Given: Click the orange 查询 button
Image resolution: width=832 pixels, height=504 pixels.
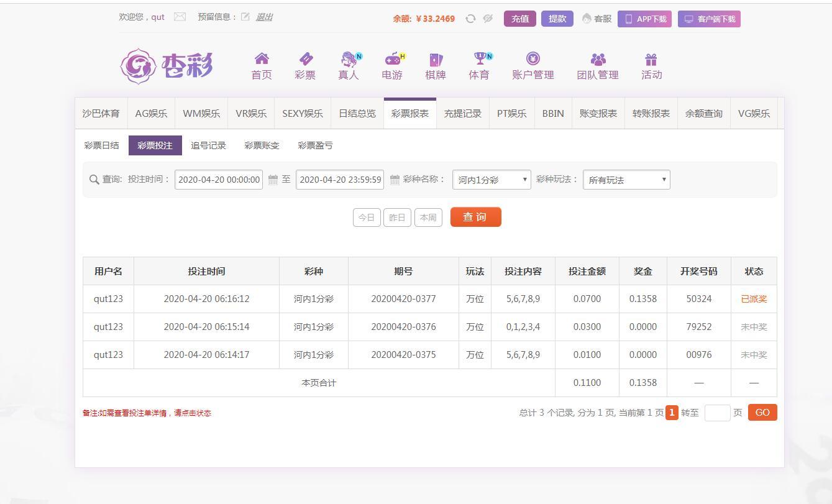Looking at the screenshot, I should point(475,217).
